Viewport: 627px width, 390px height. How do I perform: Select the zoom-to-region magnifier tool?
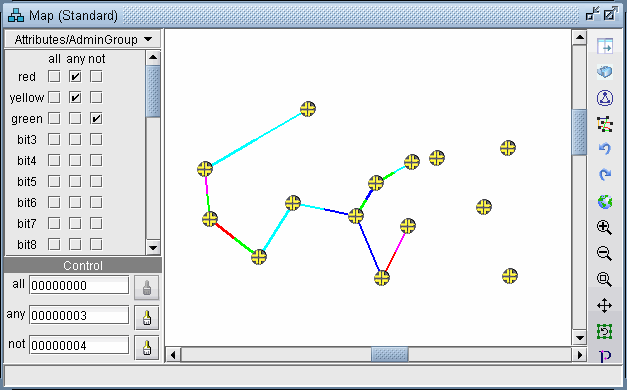coord(604,279)
